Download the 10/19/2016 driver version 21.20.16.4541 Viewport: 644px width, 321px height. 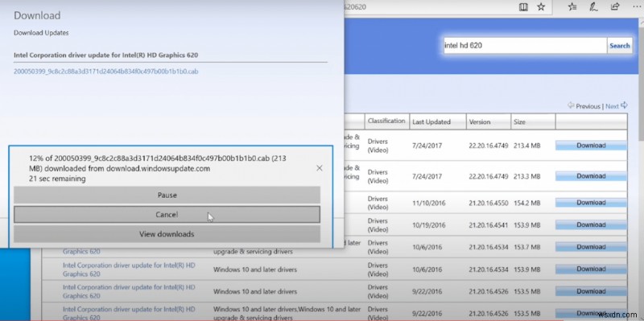coord(591,224)
